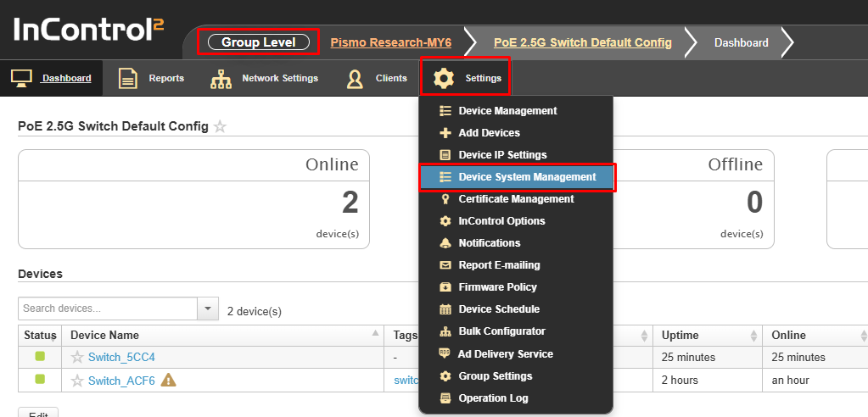Sort table by Status column
The image size is (868, 417).
[x=40, y=336]
